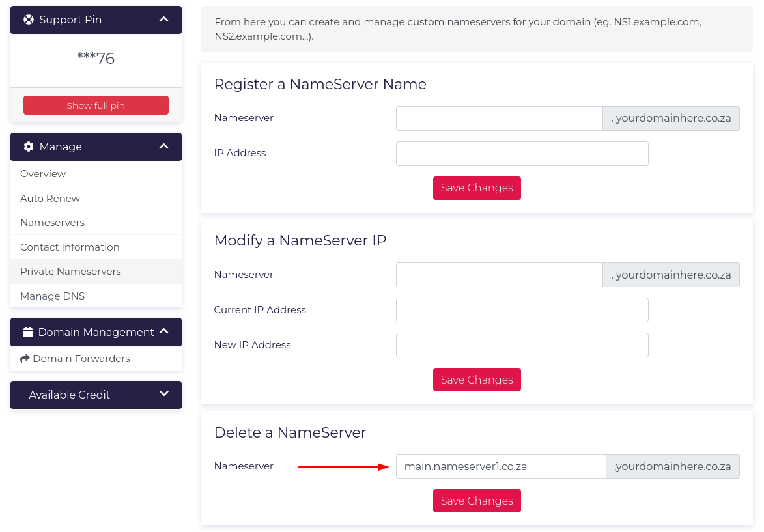Expand the Available Credit panel

tap(164, 394)
